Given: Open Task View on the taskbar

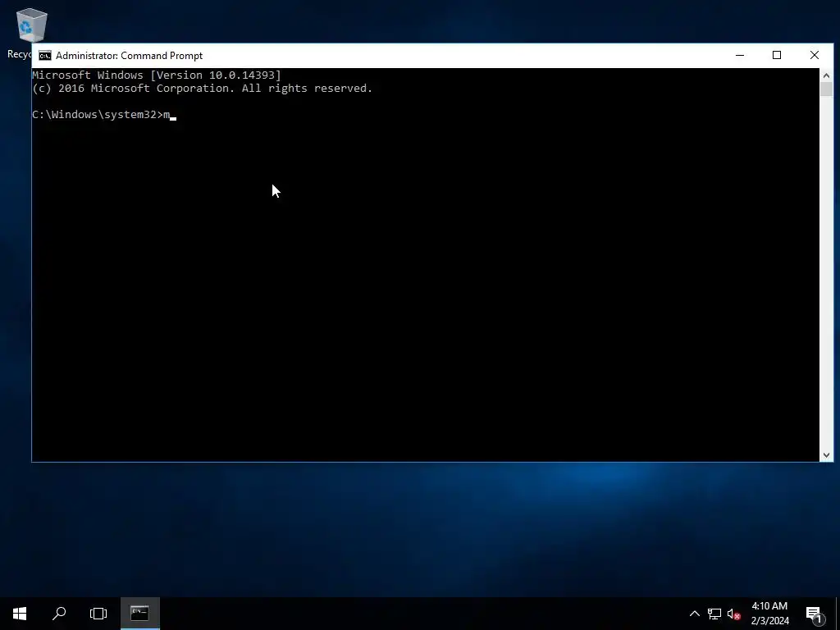Looking at the screenshot, I should [98, 614].
